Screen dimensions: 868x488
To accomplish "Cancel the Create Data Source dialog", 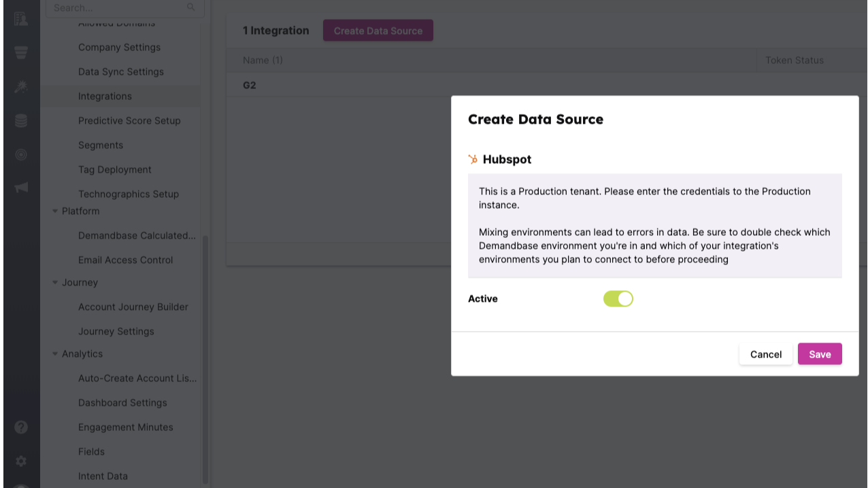I will pos(765,354).
